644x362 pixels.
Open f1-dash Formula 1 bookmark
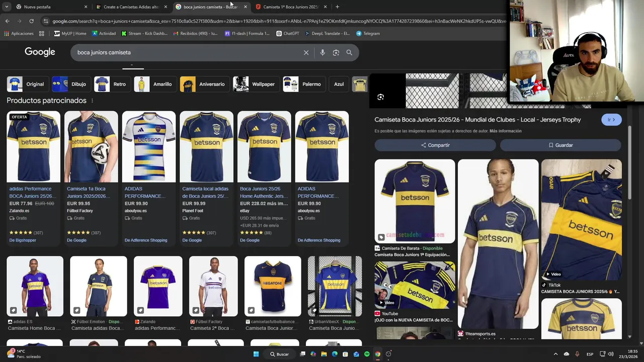[x=247, y=34]
